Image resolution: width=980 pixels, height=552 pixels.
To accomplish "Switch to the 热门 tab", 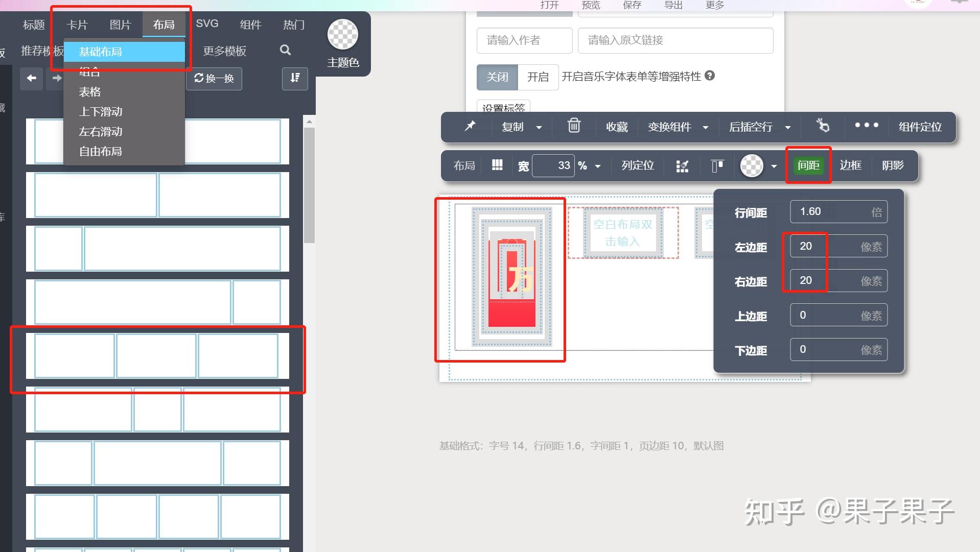I will click(294, 25).
